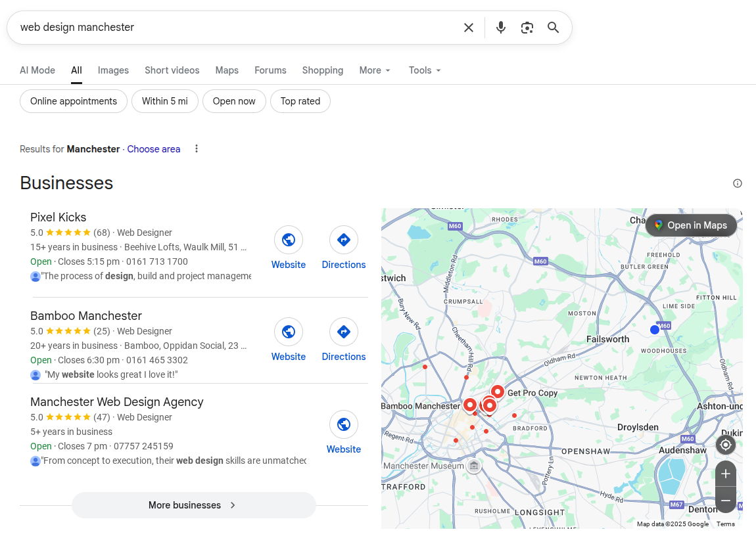Zoom in on the map
Viewport: 756px width, 540px height.
point(726,474)
